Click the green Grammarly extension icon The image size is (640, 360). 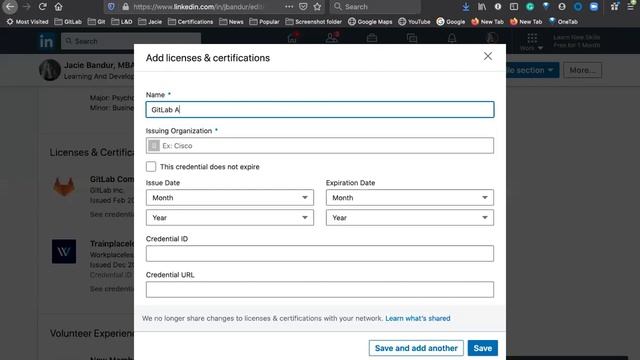pos(530,7)
